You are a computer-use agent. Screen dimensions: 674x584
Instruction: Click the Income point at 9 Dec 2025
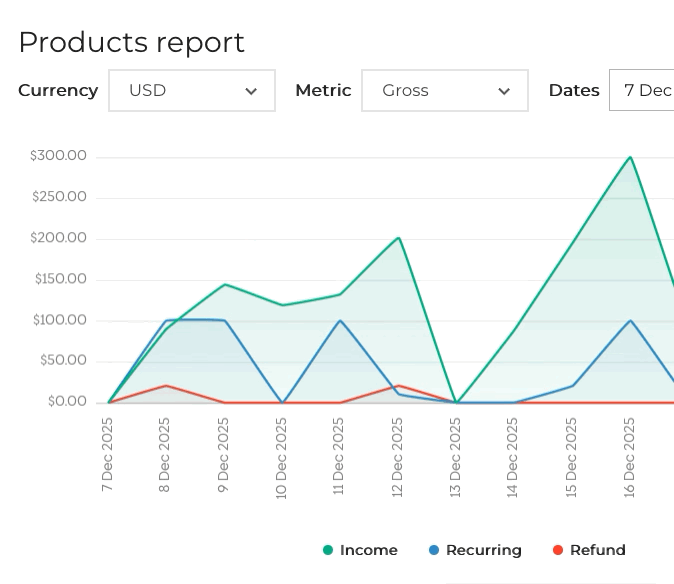click(224, 285)
